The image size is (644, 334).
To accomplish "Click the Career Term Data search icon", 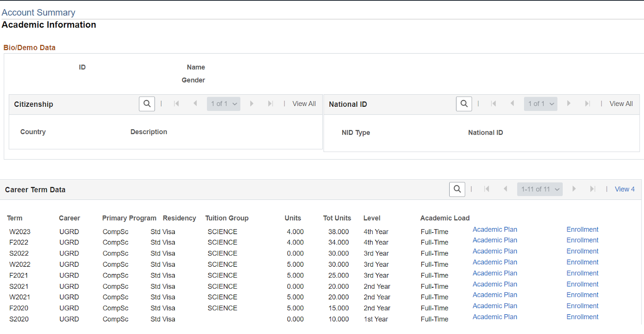I will click(457, 189).
